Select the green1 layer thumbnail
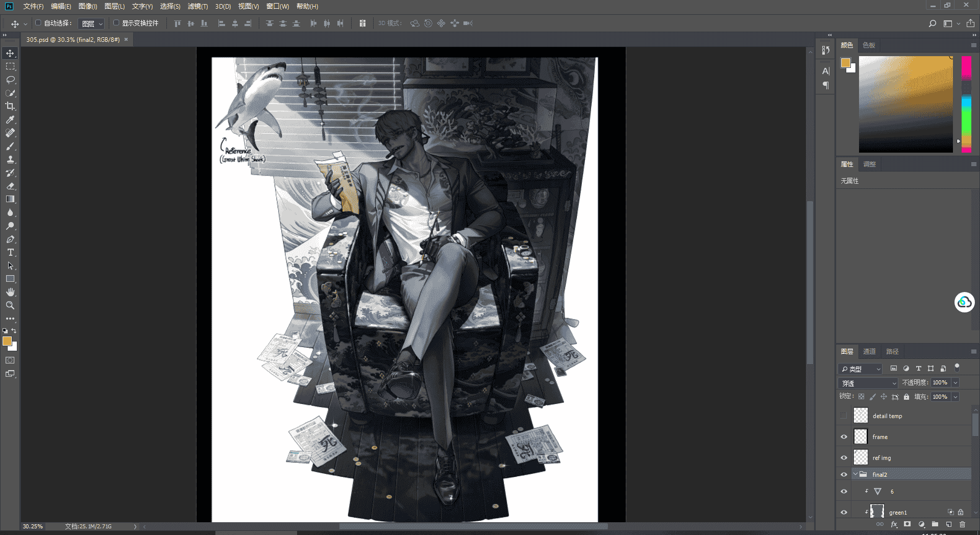The image size is (980, 535). [x=877, y=512]
